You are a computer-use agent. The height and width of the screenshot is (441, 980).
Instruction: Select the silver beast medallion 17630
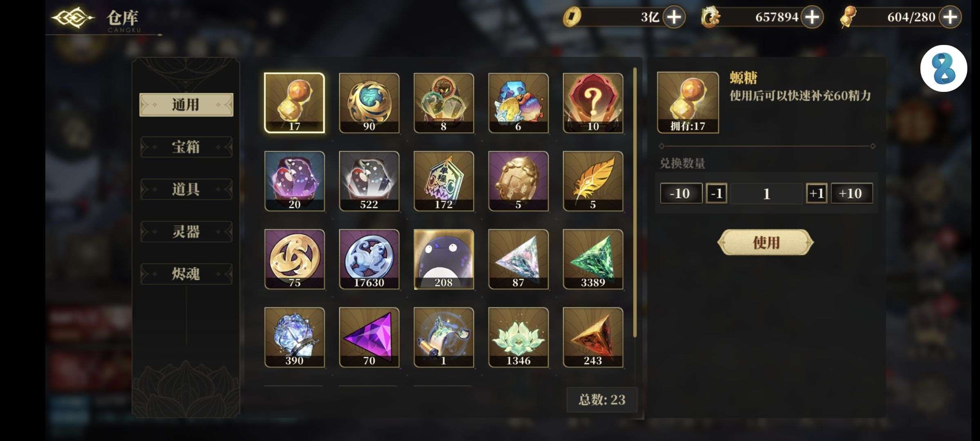(369, 259)
